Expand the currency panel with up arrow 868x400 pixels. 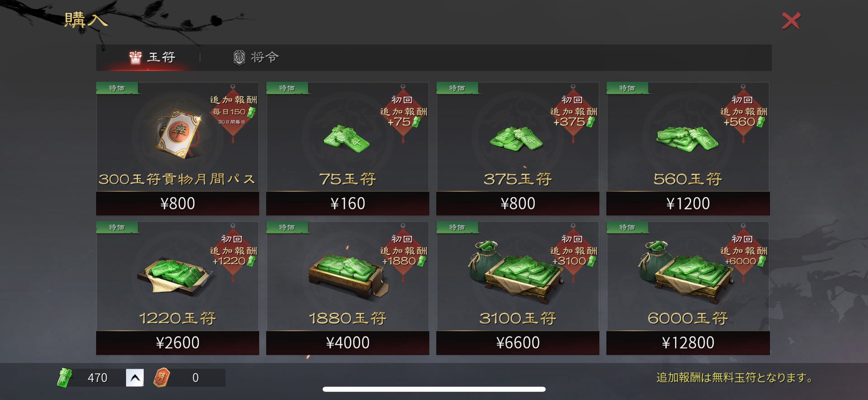(x=135, y=378)
